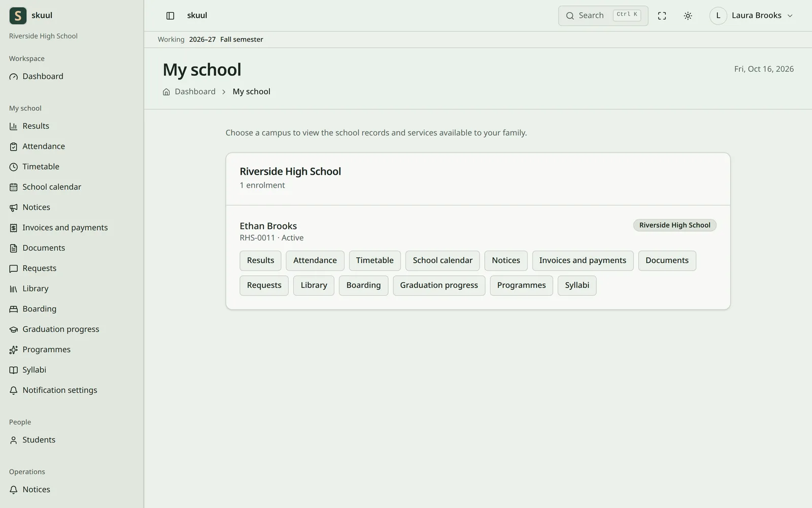Click My school in the breadcrumb

coord(251,91)
